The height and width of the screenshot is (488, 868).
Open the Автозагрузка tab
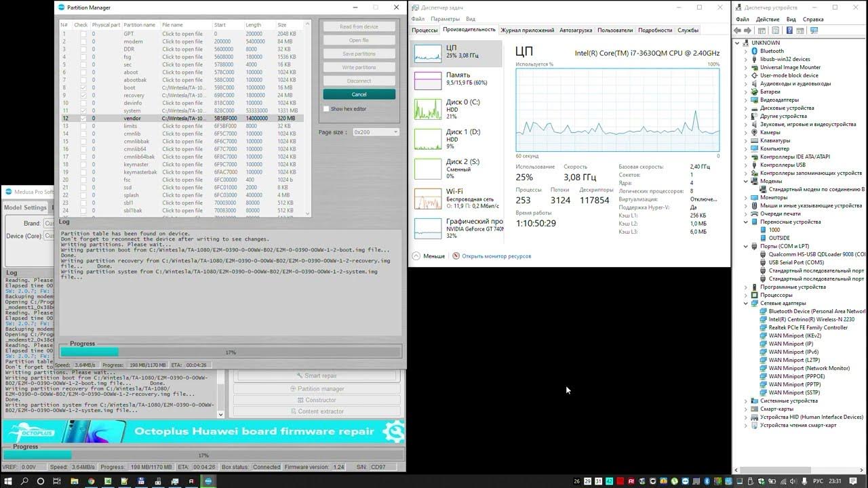click(x=576, y=30)
